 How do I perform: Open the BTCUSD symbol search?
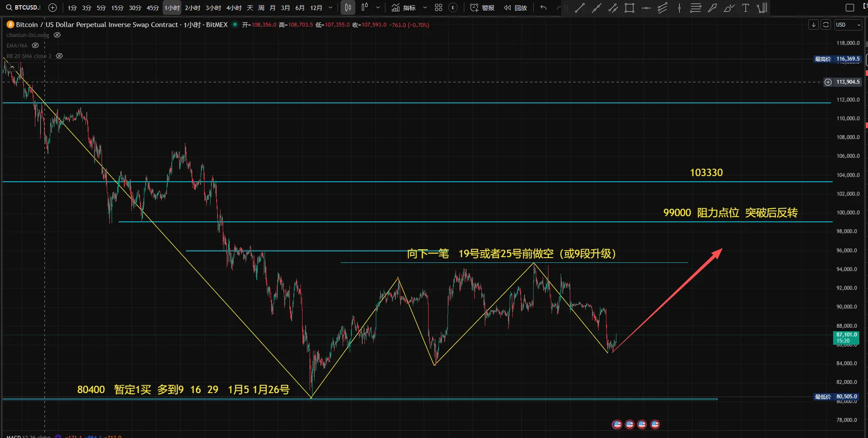23,7
